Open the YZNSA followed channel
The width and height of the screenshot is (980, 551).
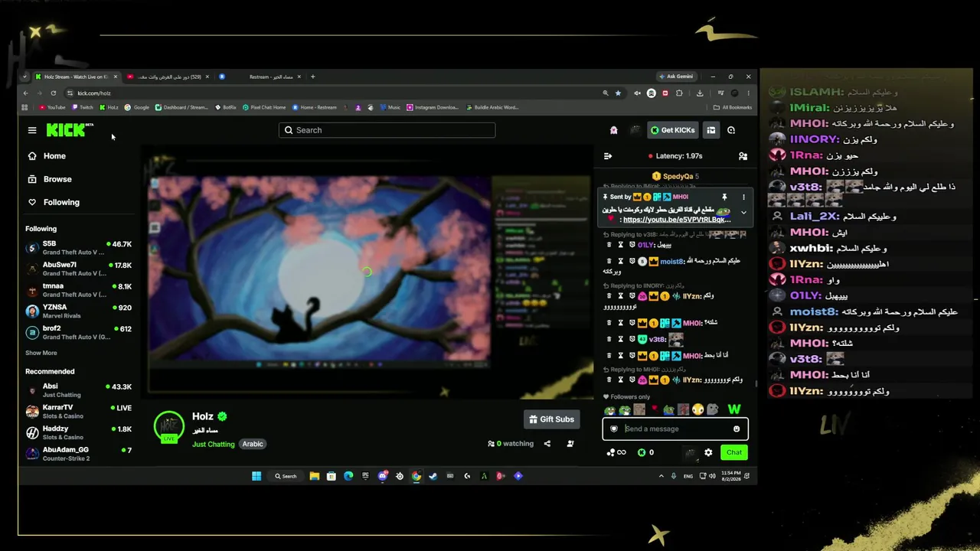[78, 311]
